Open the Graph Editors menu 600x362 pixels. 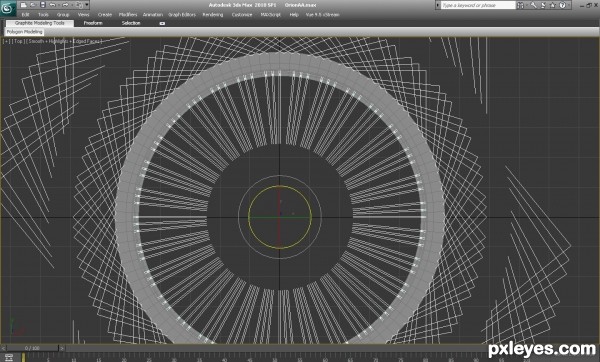point(182,15)
